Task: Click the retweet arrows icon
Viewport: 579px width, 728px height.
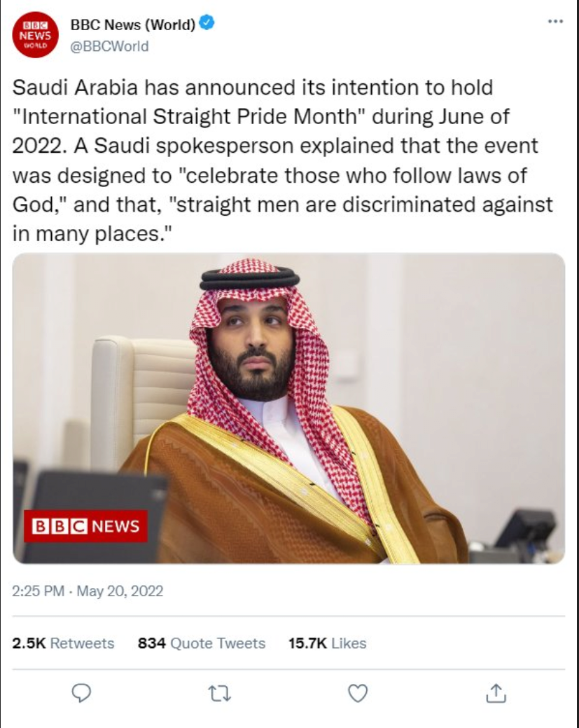Action: [x=219, y=694]
